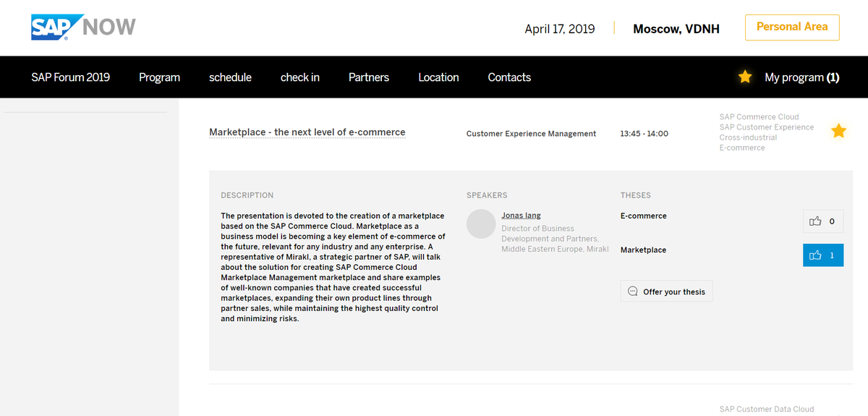Click the SAP NOW logo
Screen dimensions: 868x416
tap(83, 27)
